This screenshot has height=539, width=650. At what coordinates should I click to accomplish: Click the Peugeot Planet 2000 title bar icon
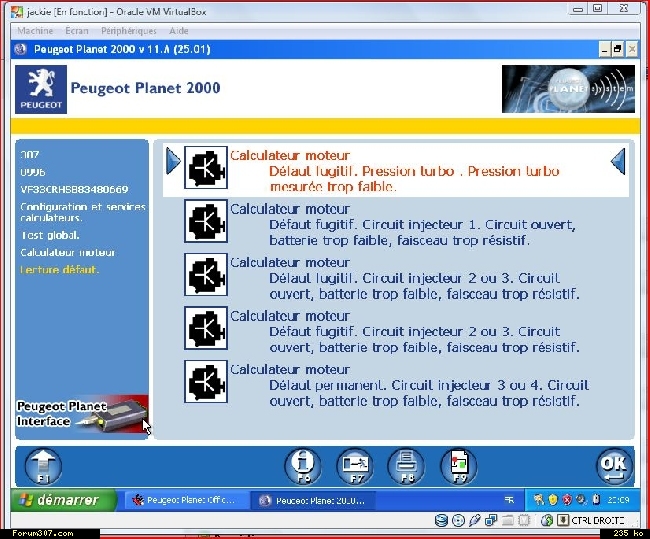pos(20,49)
